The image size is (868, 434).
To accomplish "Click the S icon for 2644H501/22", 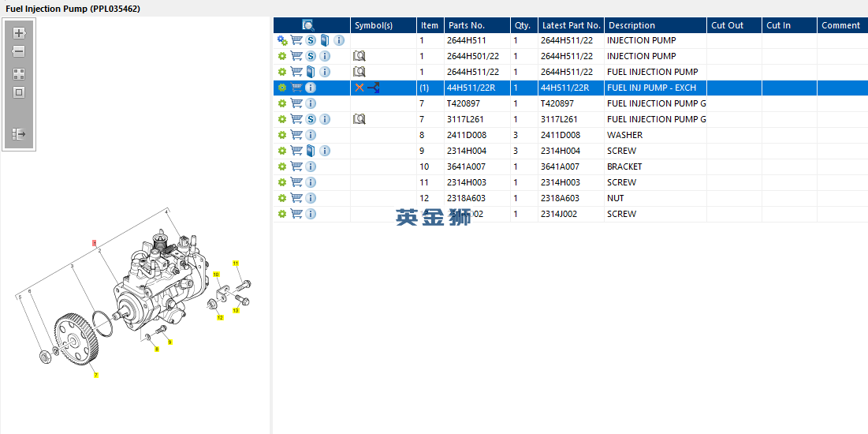I will click(x=311, y=56).
